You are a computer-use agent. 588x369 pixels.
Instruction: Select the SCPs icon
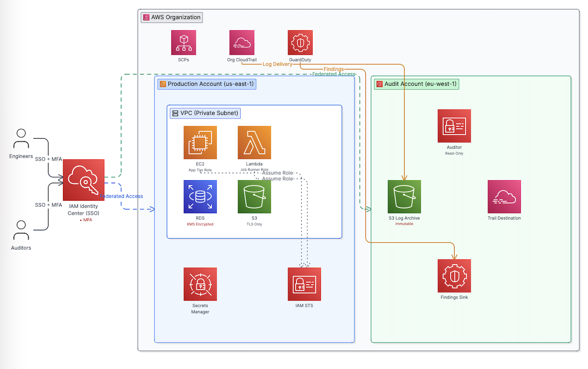184,42
